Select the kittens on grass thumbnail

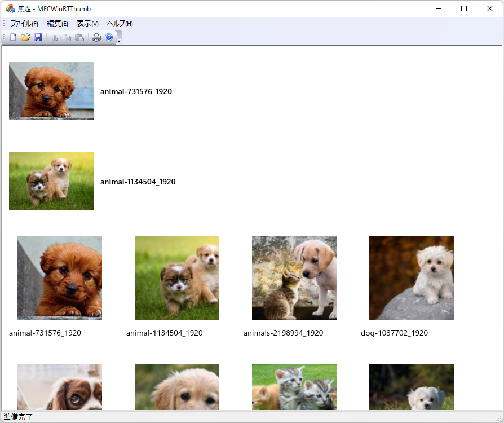coord(294,387)
